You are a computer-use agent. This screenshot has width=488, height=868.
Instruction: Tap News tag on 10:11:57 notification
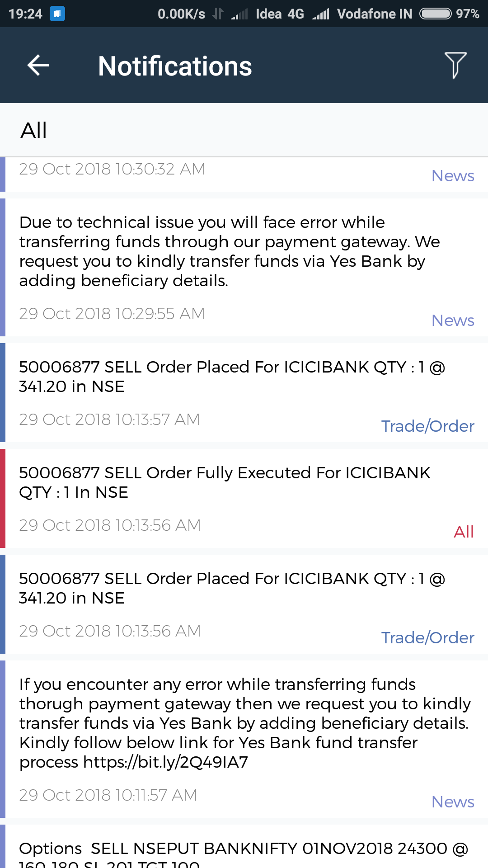click(453, 802)
